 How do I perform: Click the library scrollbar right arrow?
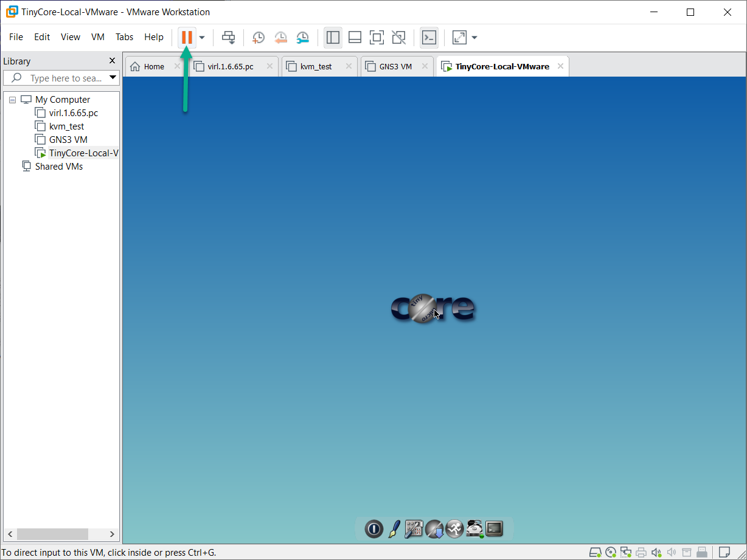coord(113,534)
